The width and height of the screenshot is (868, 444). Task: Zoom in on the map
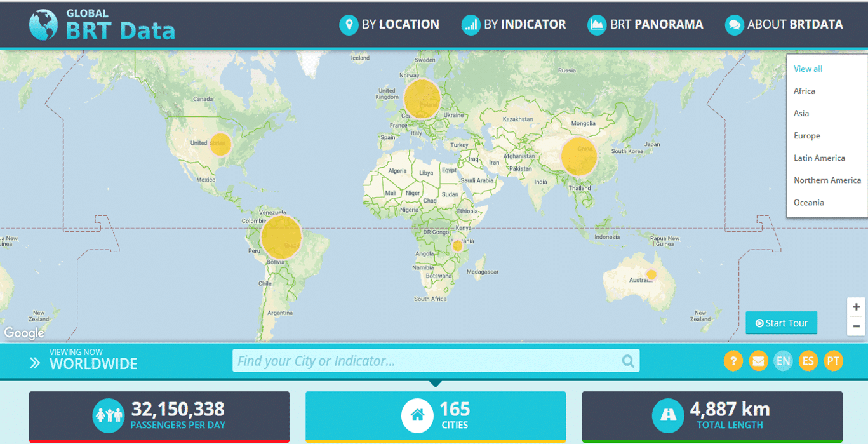click(857, 307)
